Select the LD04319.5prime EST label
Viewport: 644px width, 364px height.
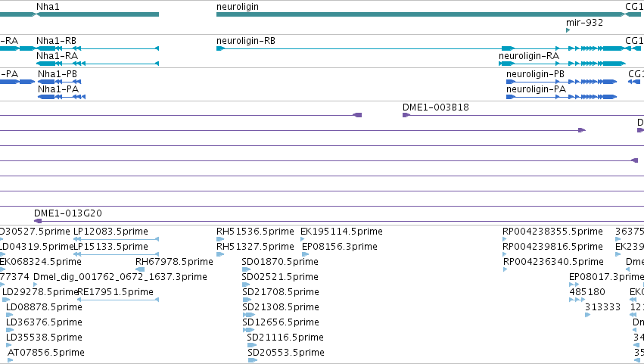click(36, 247)
